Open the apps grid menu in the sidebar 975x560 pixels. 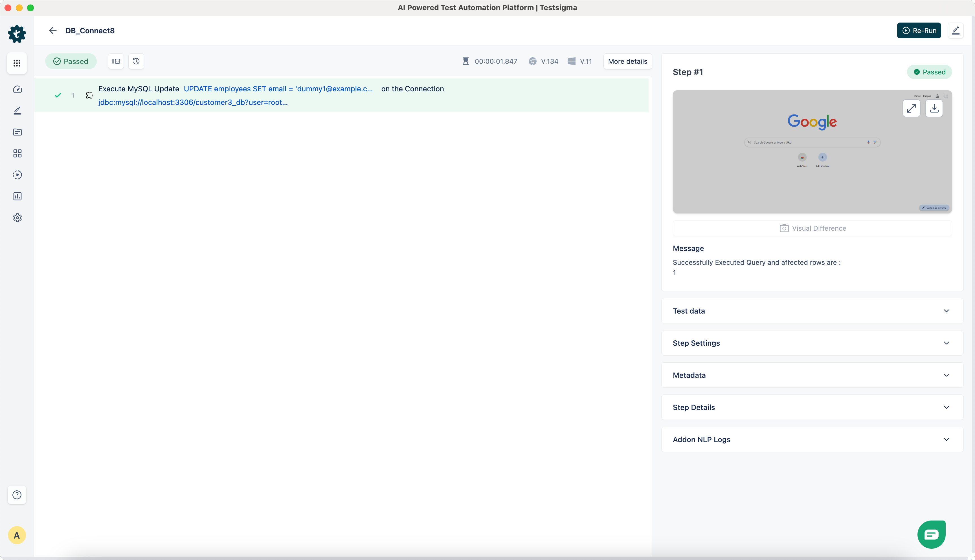point(17,63)
